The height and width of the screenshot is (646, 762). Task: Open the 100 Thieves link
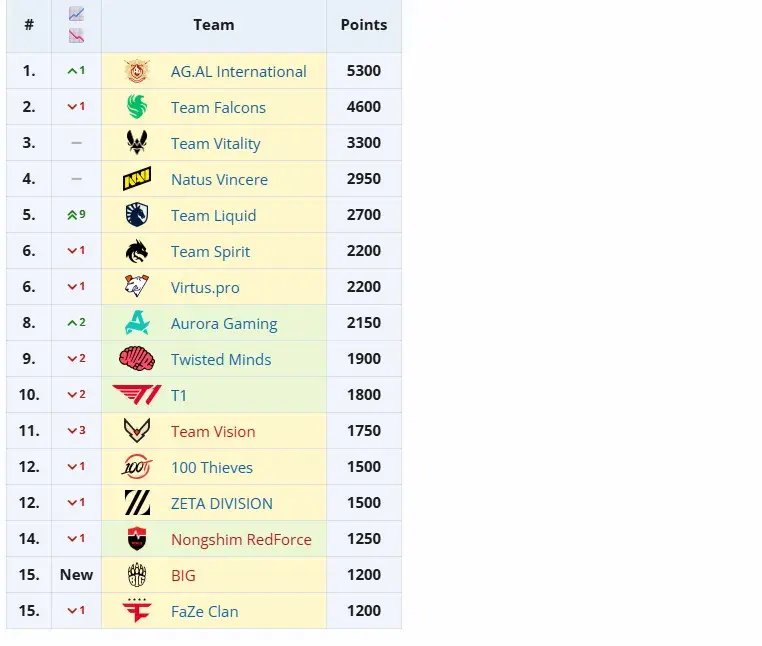click(212, 467)
